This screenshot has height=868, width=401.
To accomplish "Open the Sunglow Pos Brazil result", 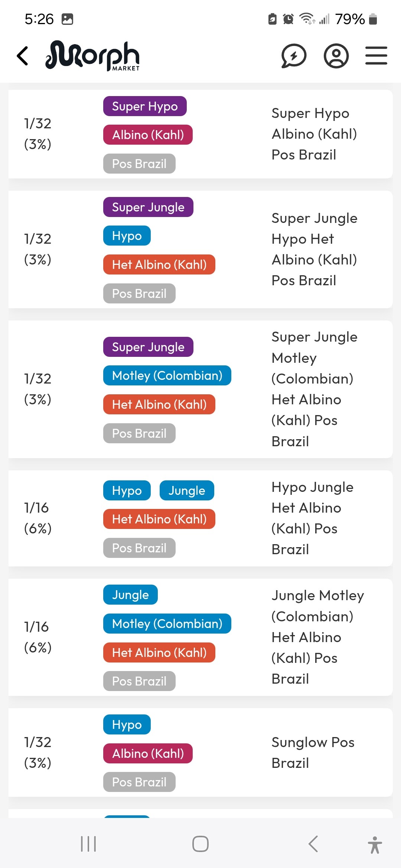I will pyautogui.click(x=313, y=753).
